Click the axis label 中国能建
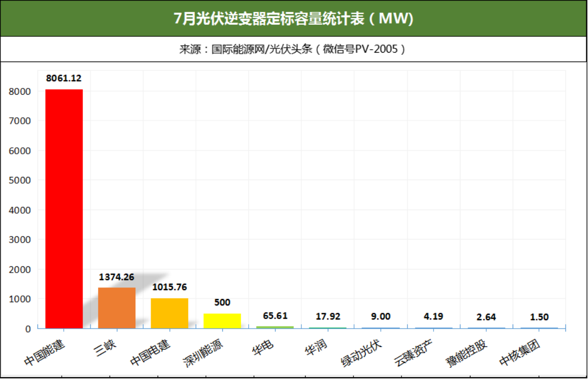Screen dimensions: 588x379 point(44,352)
